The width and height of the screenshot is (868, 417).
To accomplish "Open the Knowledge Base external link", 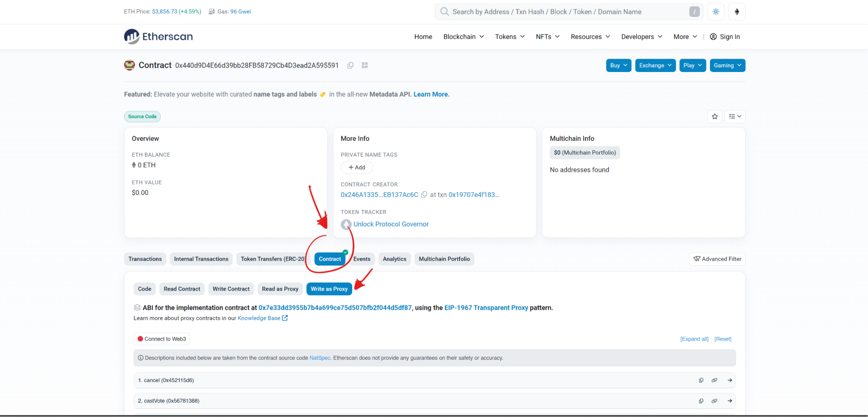I will tap(263, 318).
